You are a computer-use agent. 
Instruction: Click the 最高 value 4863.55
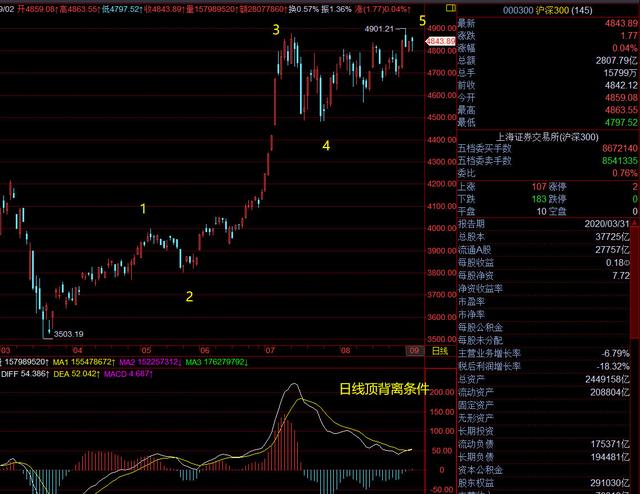coord(620,110)
